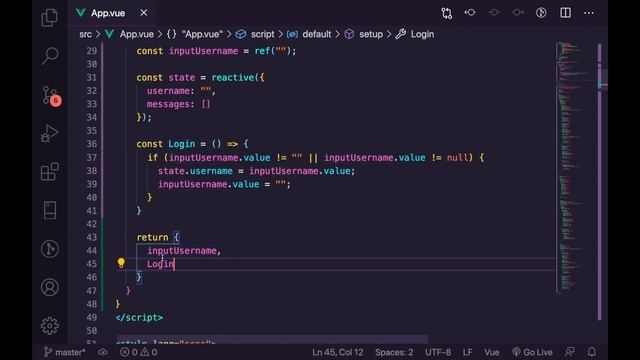Open the Search view in activity bar
This screenshot has height=360, width=640.
pos(50,56)
